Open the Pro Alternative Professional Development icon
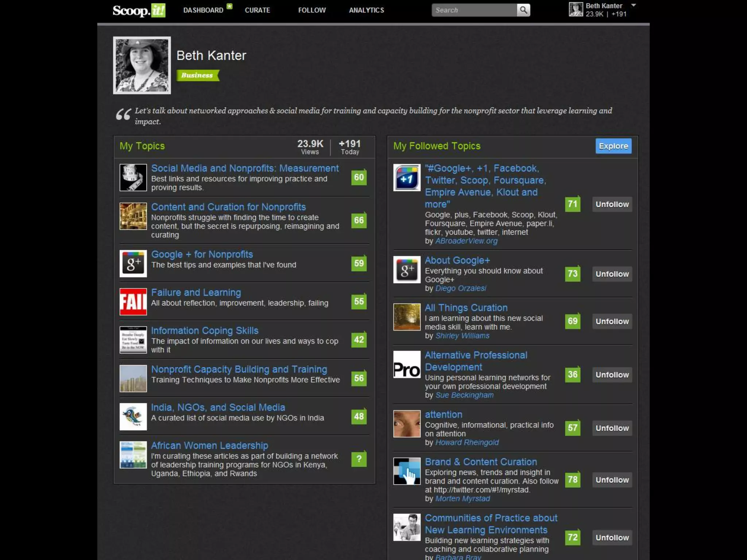Image resolution: width=747 pixels, height=560 pixels. (x=407, y=365)
